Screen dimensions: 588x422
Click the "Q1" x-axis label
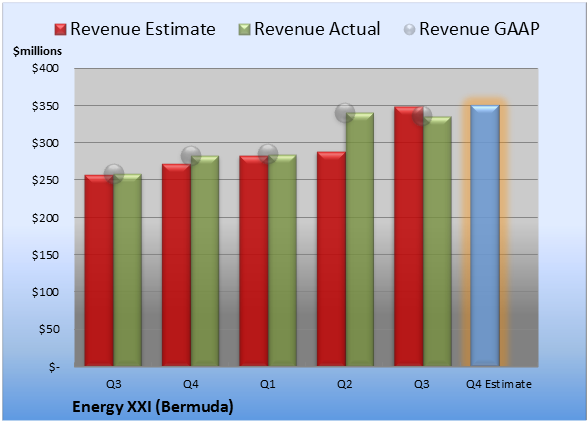[x=268, y=384]
